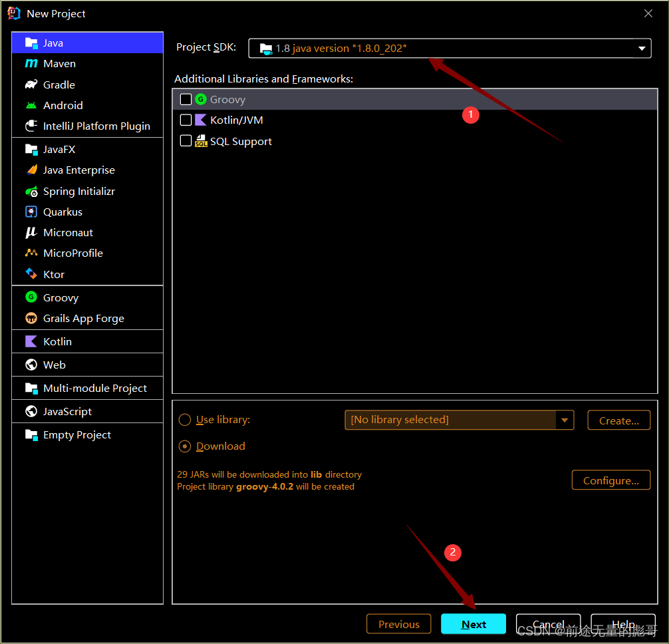The width and height of the screenshot is (669, 644).
Task: Choose Multi-module Project label
Action: point(94,388)
